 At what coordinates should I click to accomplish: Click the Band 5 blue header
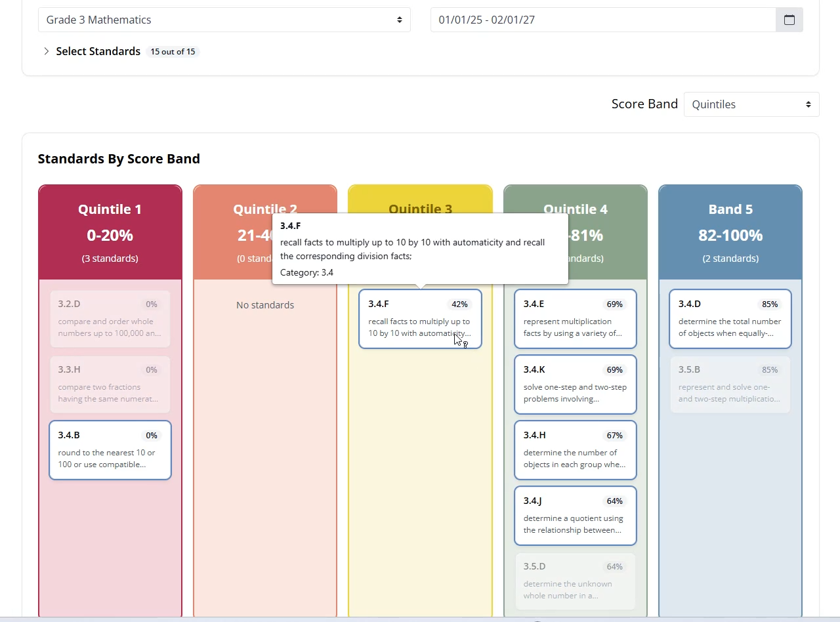pos(730,232)
